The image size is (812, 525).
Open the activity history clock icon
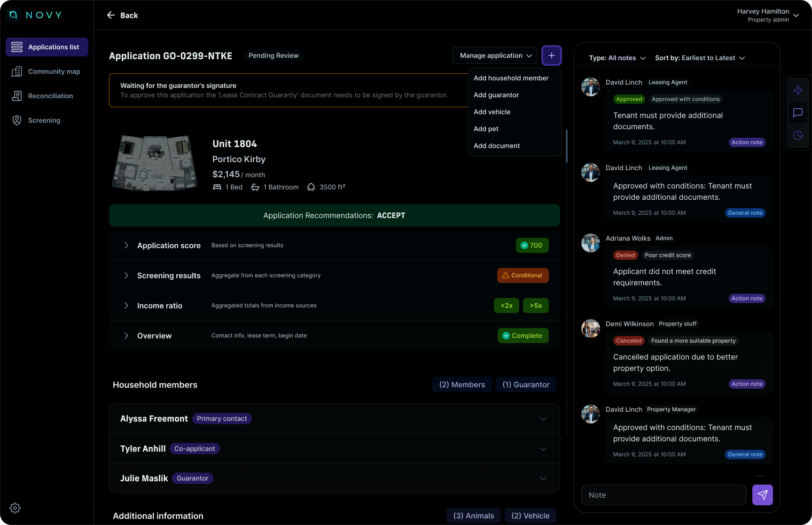[798, 135]
